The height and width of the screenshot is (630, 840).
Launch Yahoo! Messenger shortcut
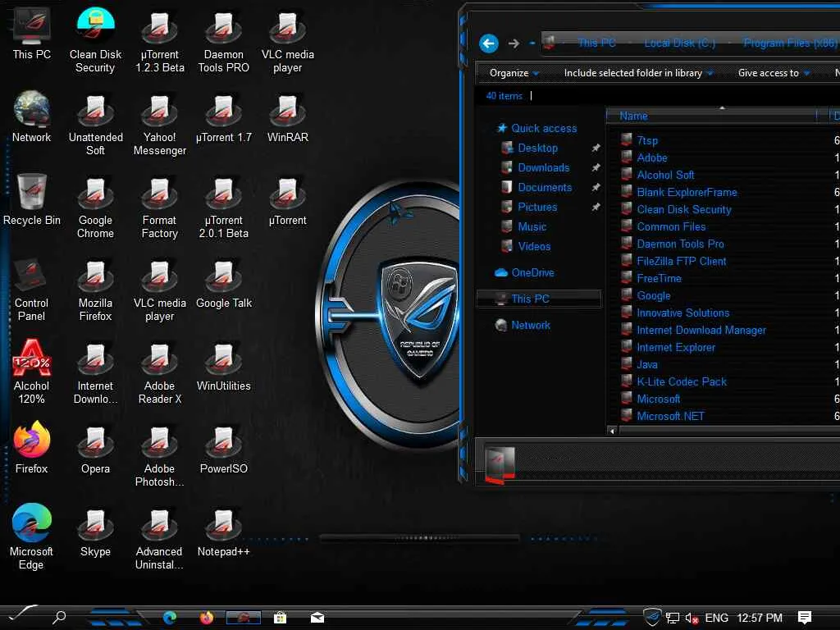tap(160, 125)
